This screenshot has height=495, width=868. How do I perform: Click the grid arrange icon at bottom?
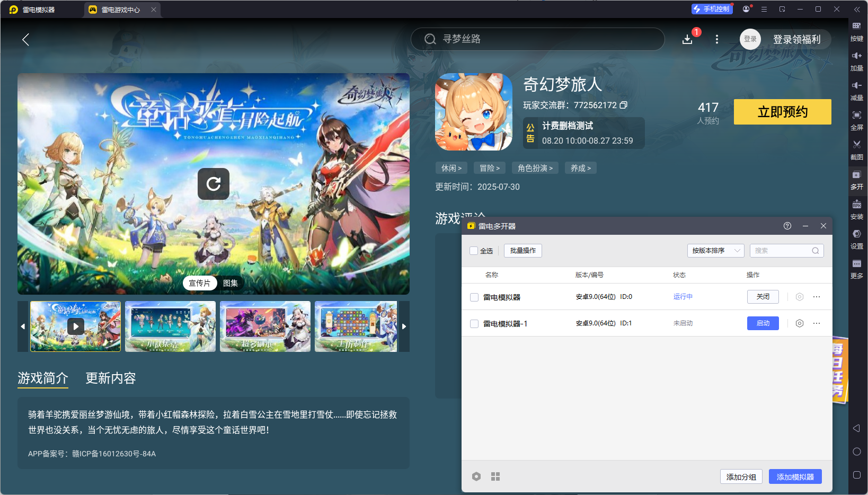coord(495,476)
